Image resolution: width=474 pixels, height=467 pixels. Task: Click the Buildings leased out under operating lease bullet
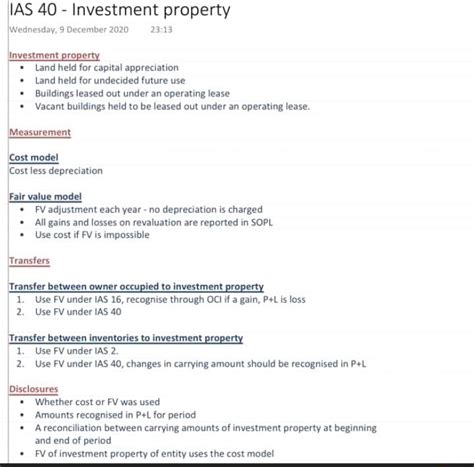132,94
